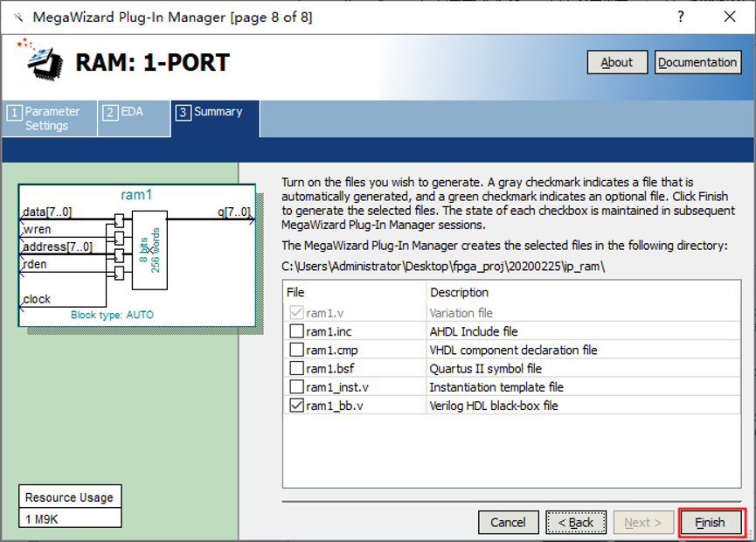Click the help question mark button
The image size is (756, 542).
pyautogui.click(x=681, y=17)
